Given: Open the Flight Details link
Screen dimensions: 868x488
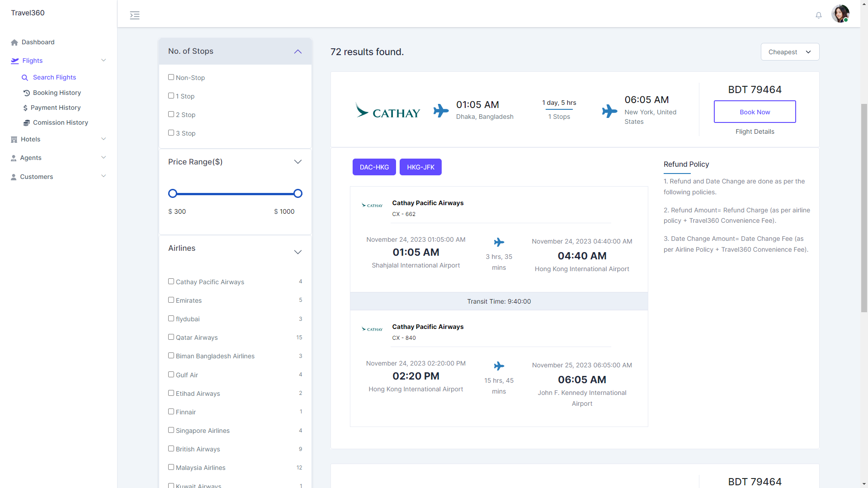Looking at the screenshot, I should click(755, 132).
